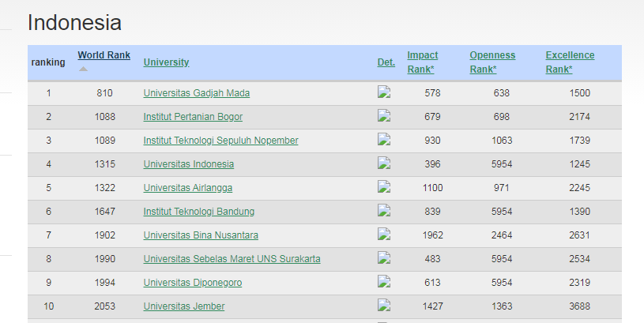Click excellence rank 2174 for Pertanian Bogor
The width and height of the screenshot is (644, 323).
[579, 117]
